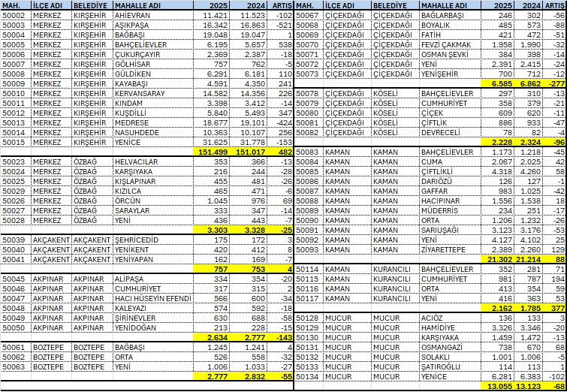Click the code cell 50002
Screen dimensions: 567x392
(x=15, y=15)
